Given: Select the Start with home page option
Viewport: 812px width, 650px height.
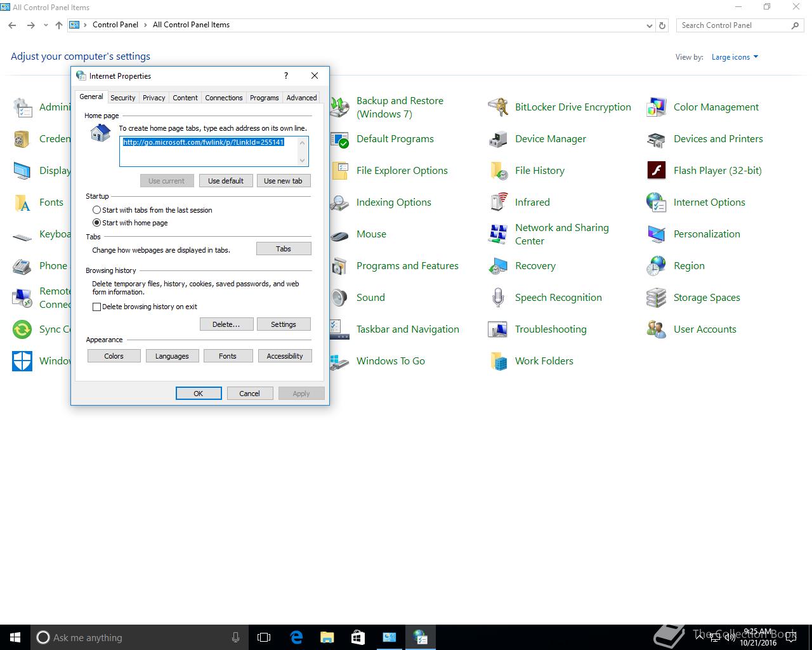Looking at the screenshot, I should click(x=96, y=223).
